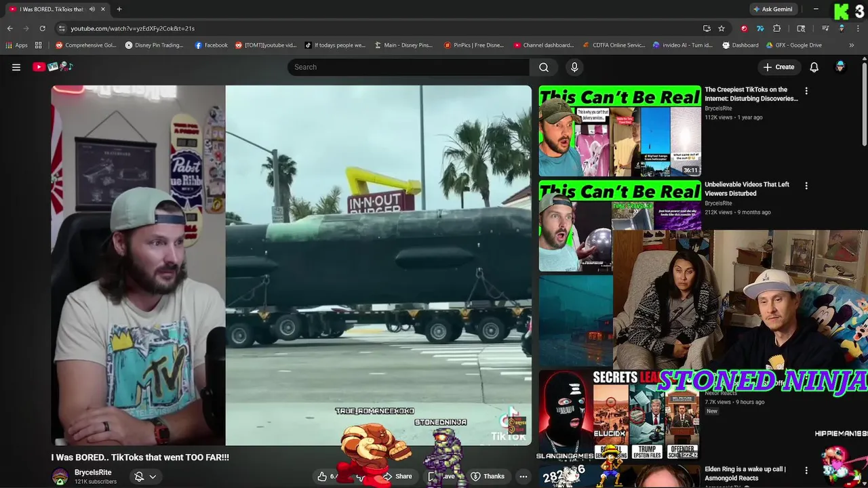Screen dimensions: 868x488
Task: Click the site info icon in address bar
Action: [x=62, y=28]
